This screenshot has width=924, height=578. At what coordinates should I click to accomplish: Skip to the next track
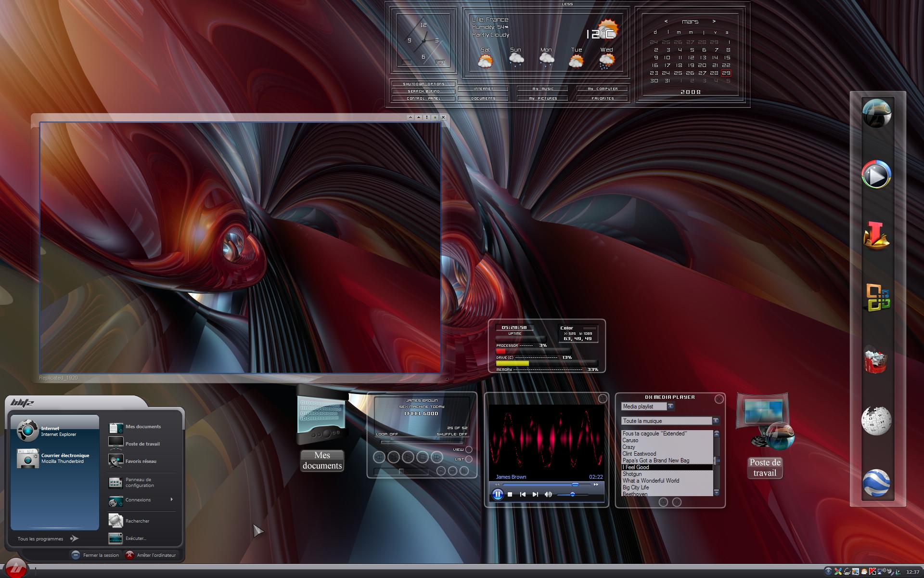click(535, 494)
